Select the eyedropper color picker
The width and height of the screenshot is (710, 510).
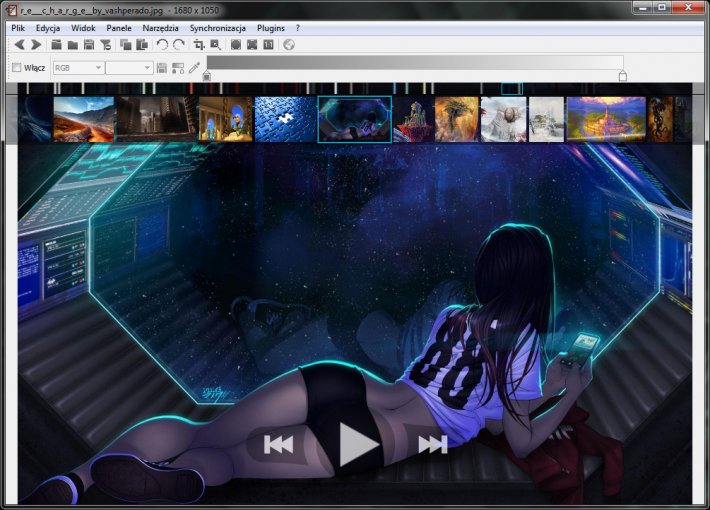coord(194,68)
